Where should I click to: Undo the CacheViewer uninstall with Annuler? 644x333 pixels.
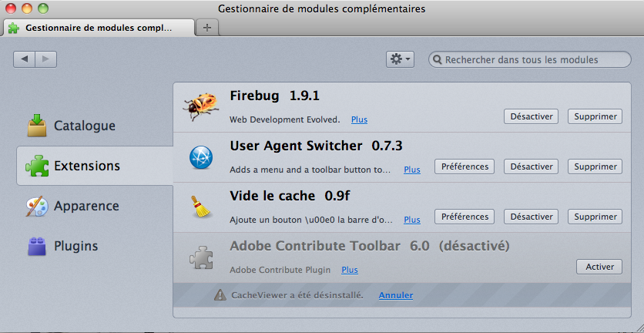396,295
